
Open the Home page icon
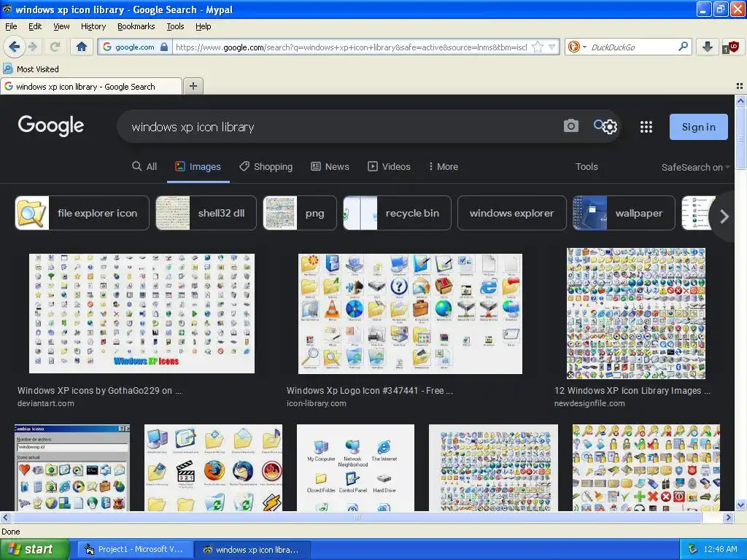82,47
